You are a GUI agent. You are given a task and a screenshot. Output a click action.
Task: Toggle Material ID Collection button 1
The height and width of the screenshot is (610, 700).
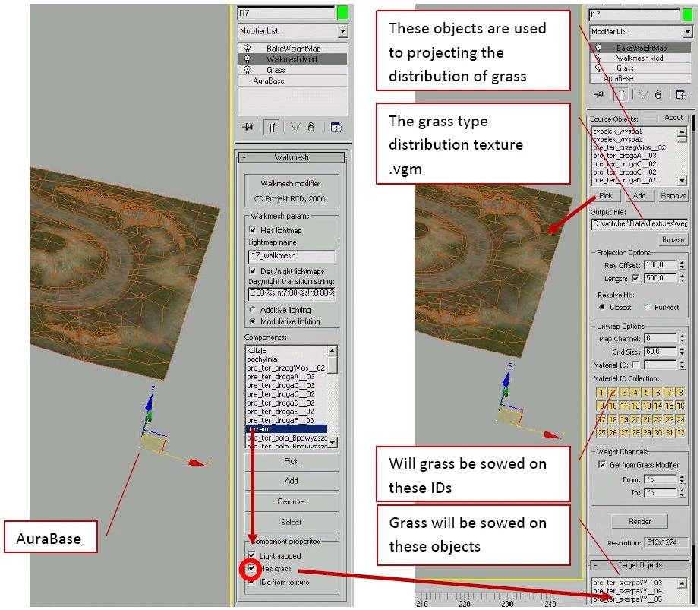pyautogui.click(x=601, y=393)
